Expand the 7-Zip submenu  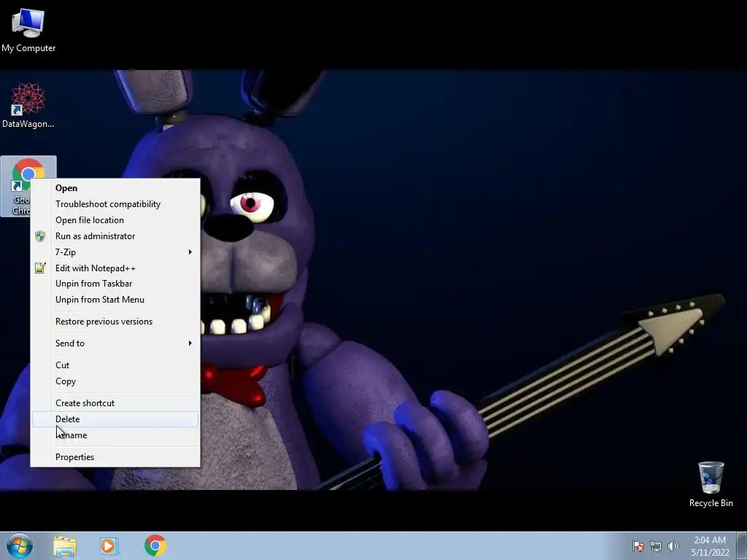115,252
